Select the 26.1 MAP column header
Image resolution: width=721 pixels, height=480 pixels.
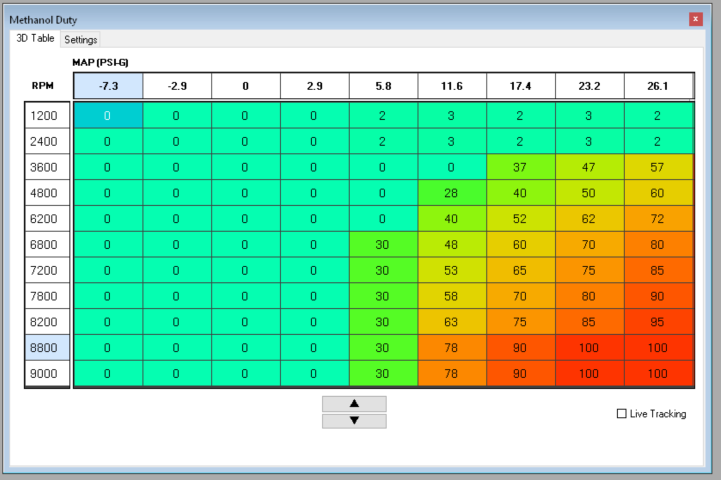[658, 87]
